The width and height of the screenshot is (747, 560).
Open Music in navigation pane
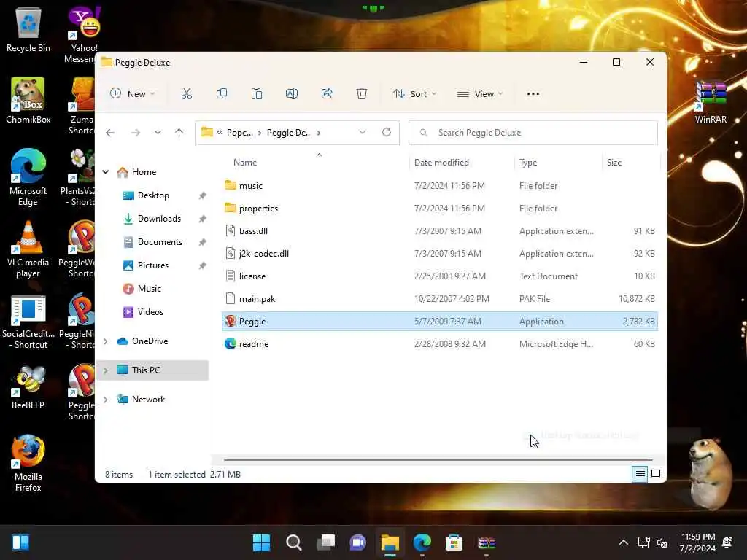pos(149,289)
